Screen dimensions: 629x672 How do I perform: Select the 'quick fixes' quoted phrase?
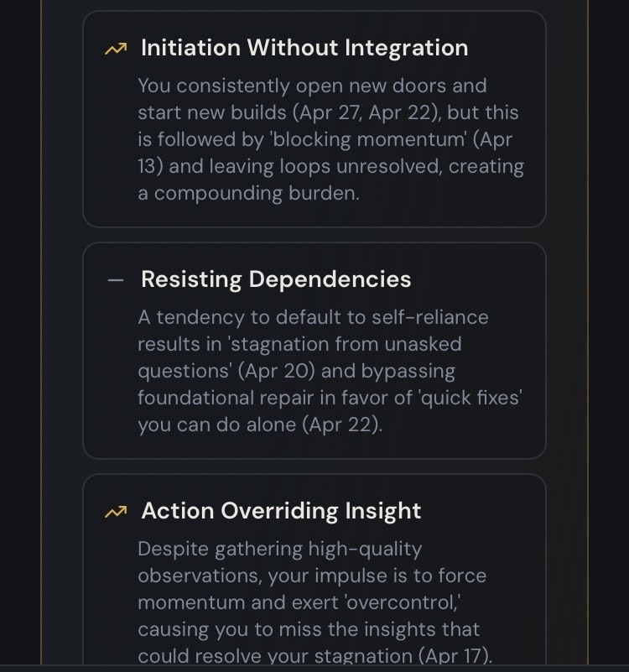click(x=470, y=398)
